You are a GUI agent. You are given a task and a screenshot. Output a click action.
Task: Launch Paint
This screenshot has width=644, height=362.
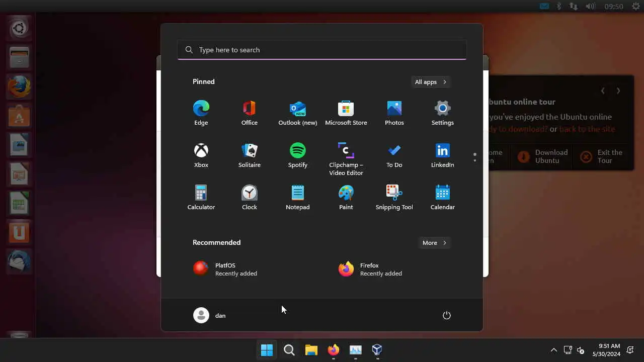pyautogui.click(x=346, y=198)
